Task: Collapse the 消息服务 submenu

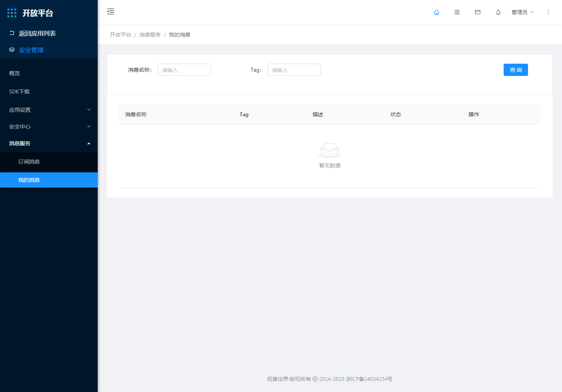Action: click(49, 143)
